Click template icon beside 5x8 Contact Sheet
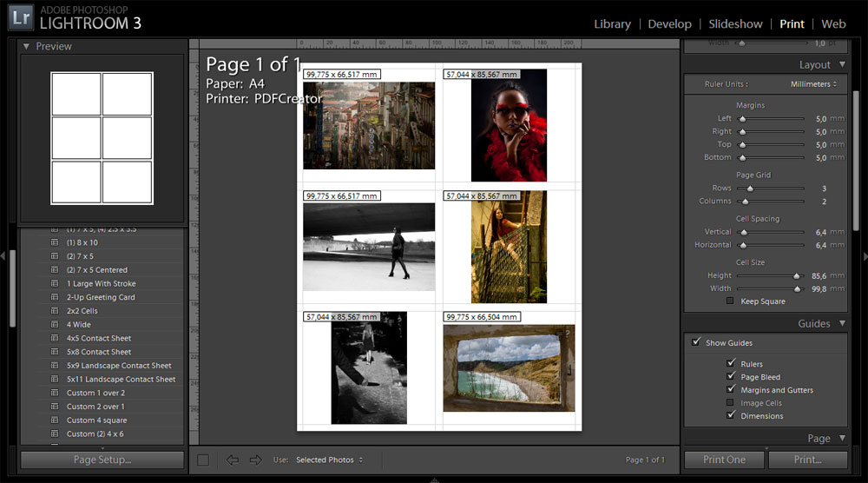This screenshot has height=483, width=868. [55, 351]
